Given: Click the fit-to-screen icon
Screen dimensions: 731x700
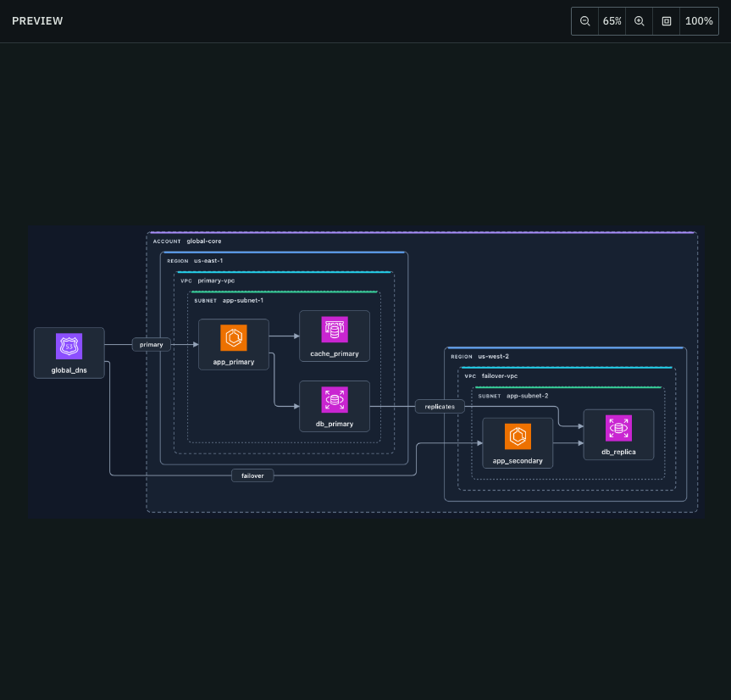Looking at the screenshot, I should [x=666, y=21].
